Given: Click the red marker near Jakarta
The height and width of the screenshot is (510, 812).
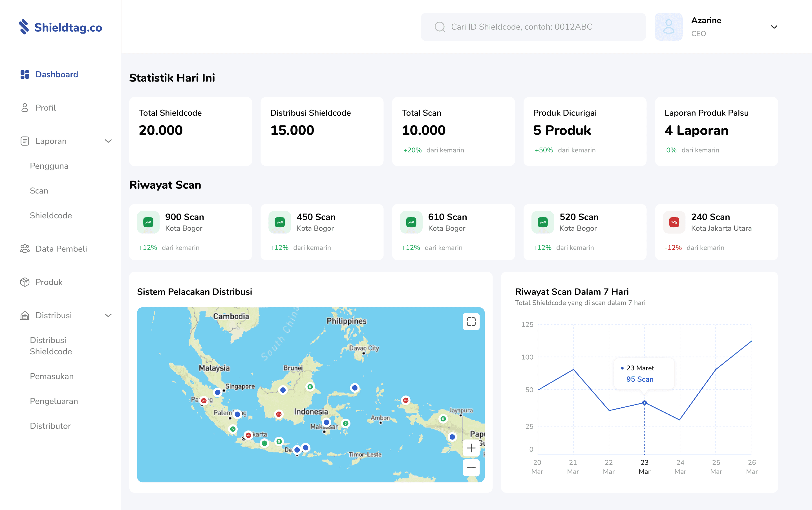Looking at the screenshot, I should coord(248,435).
